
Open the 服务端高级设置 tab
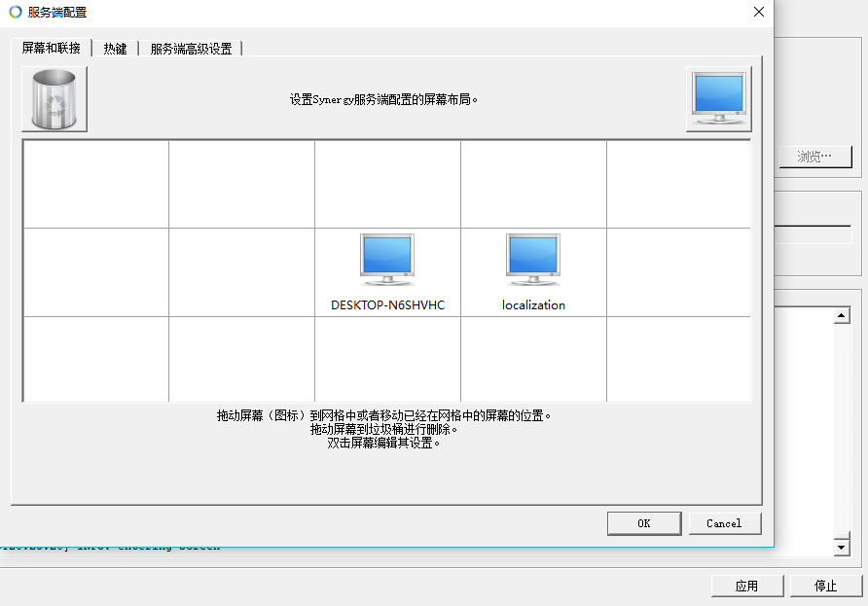click(x=191, y=48)
